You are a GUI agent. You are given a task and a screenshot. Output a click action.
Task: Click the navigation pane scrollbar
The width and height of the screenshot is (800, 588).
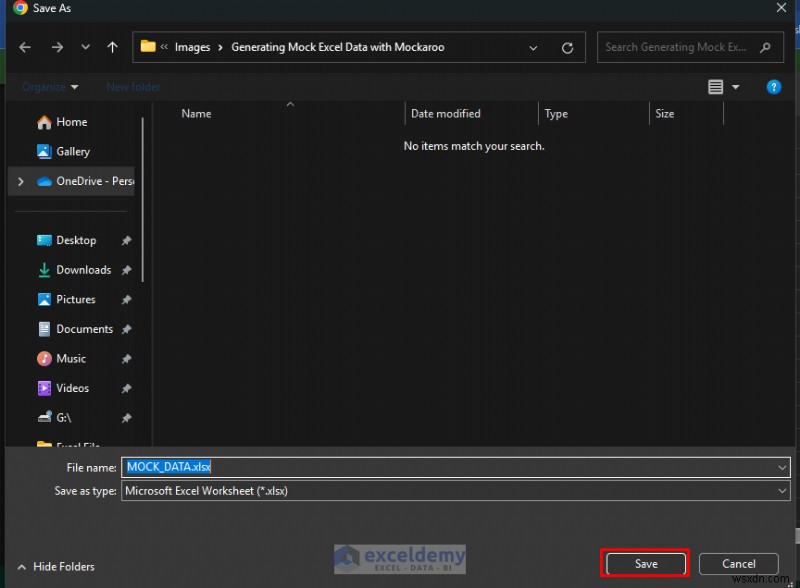pyautogui.click(x=143, y=200)
